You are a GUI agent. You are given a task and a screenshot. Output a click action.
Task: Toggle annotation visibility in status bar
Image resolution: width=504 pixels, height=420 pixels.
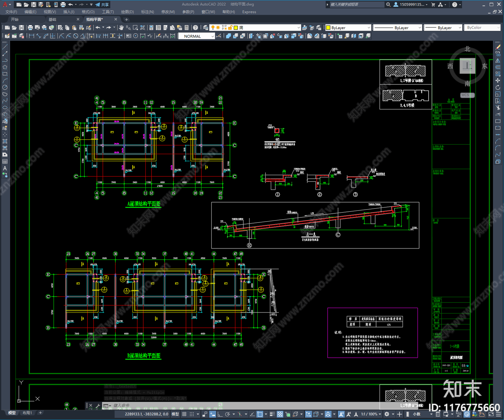coord(341,414)
